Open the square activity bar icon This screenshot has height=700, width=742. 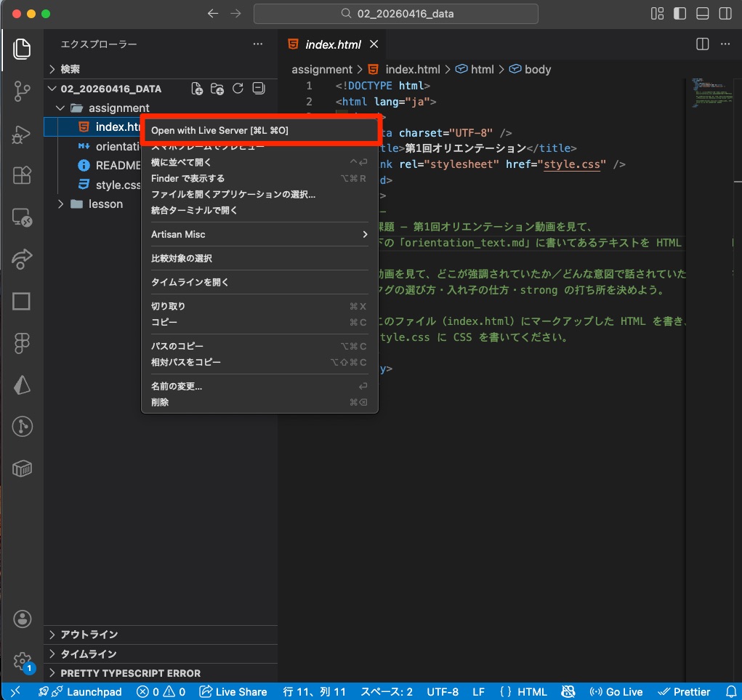point(22,301)
